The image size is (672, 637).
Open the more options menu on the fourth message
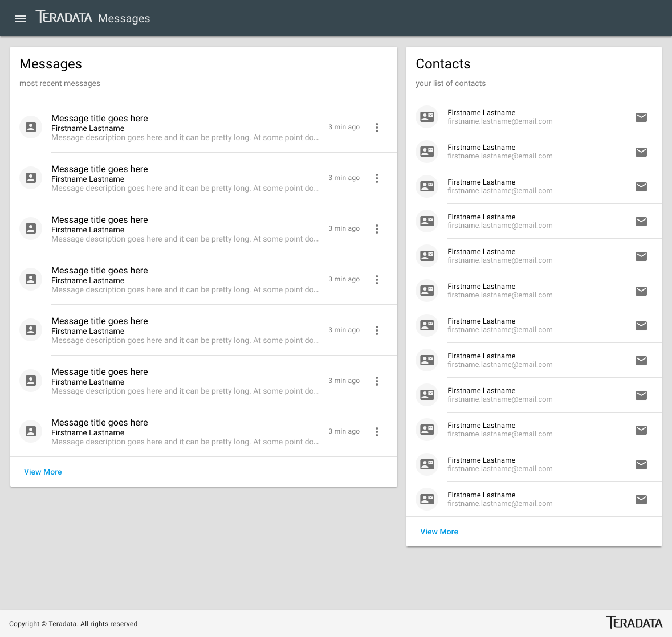(x=377, y=280)
